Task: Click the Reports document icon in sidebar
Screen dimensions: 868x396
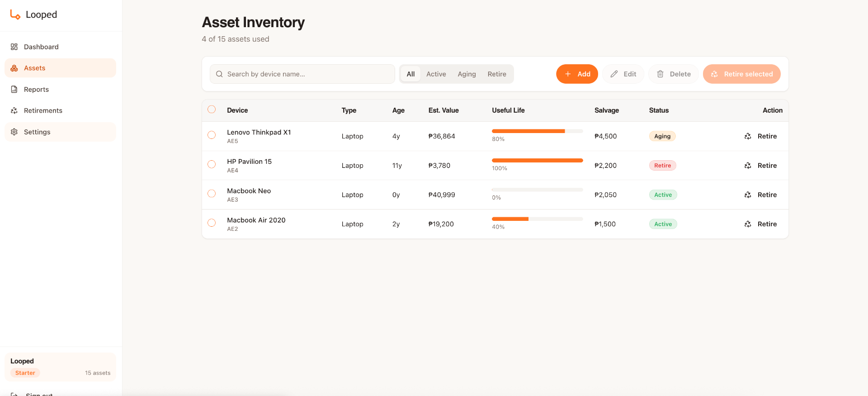Action: (x=14, y=89)
